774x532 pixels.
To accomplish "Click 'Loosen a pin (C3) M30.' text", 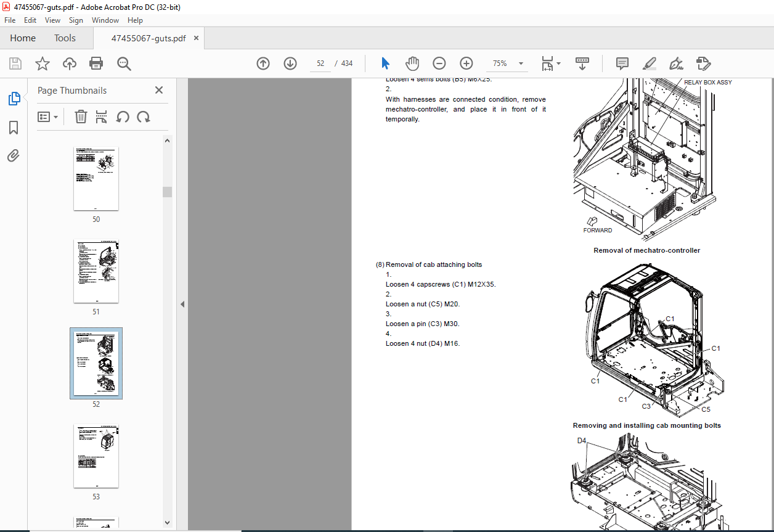I will pyautogui.click(x=423, y=324).
